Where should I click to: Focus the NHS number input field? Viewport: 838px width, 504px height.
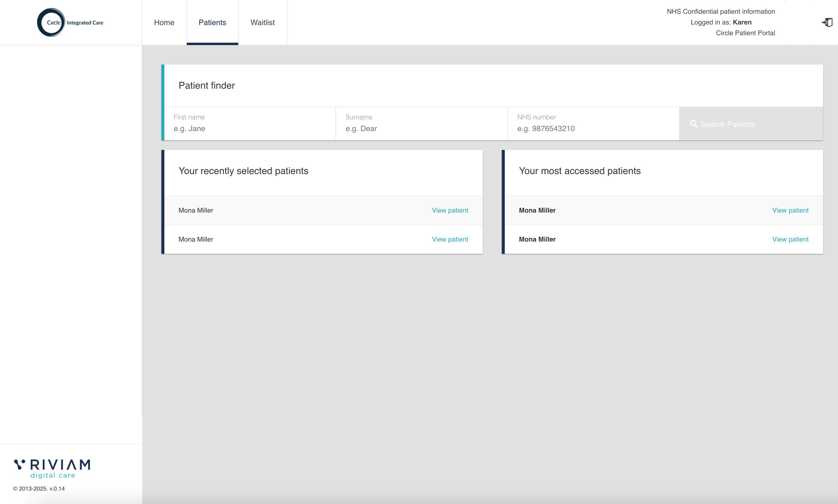(593, 128)
